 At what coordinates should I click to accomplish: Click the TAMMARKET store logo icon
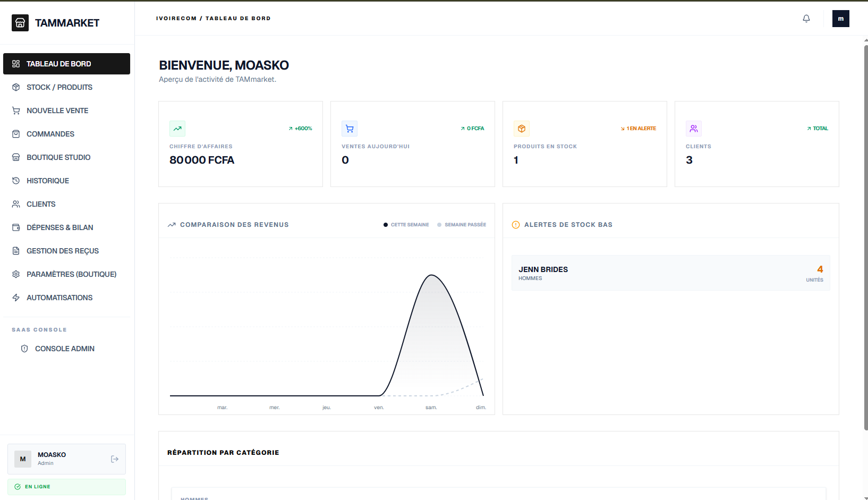[x=20, y=23]
